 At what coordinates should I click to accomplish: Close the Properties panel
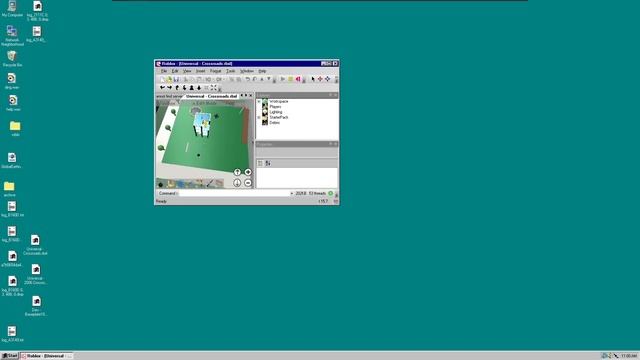(x=336, y=144)
